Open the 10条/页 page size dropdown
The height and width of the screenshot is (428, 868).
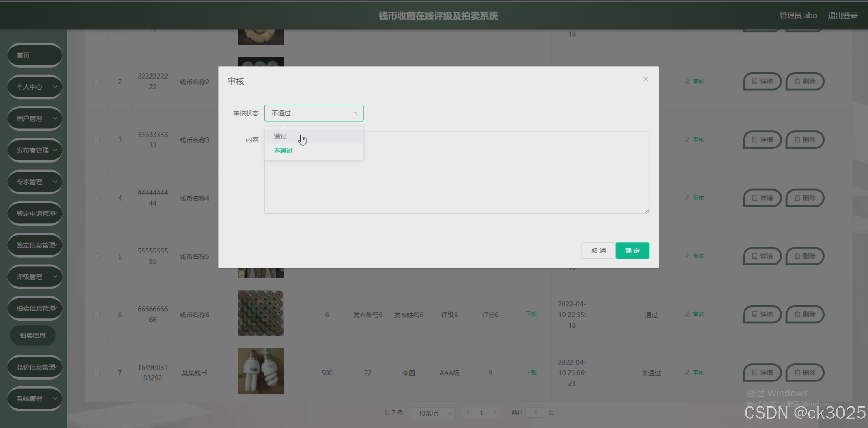click(x=433, y=413)
